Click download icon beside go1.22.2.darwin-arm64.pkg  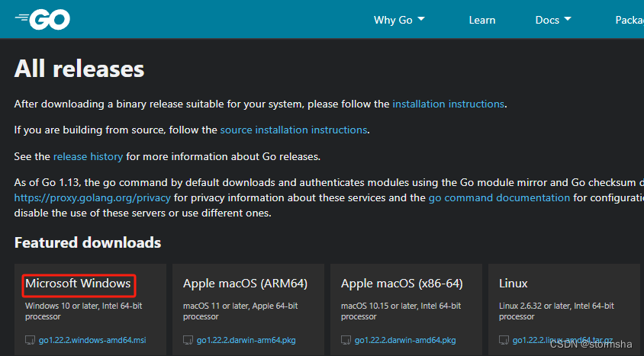188,340
